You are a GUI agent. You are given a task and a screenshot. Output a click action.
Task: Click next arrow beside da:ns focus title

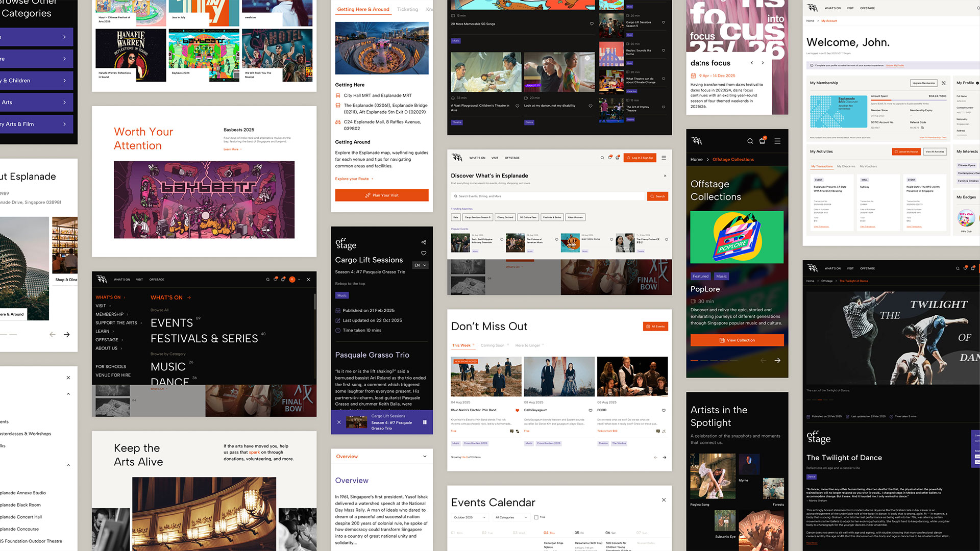763,63
